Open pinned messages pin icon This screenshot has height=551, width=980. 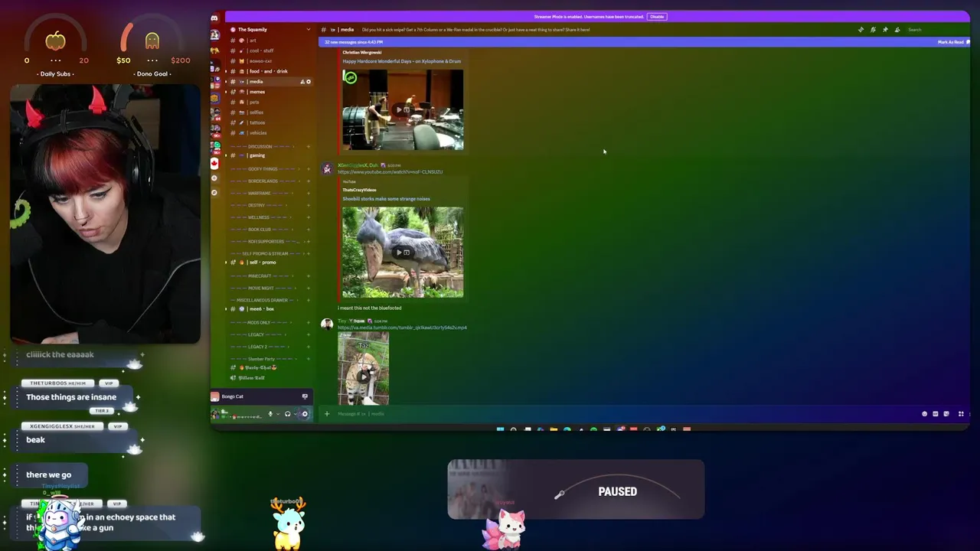click(x=885, y=30)
